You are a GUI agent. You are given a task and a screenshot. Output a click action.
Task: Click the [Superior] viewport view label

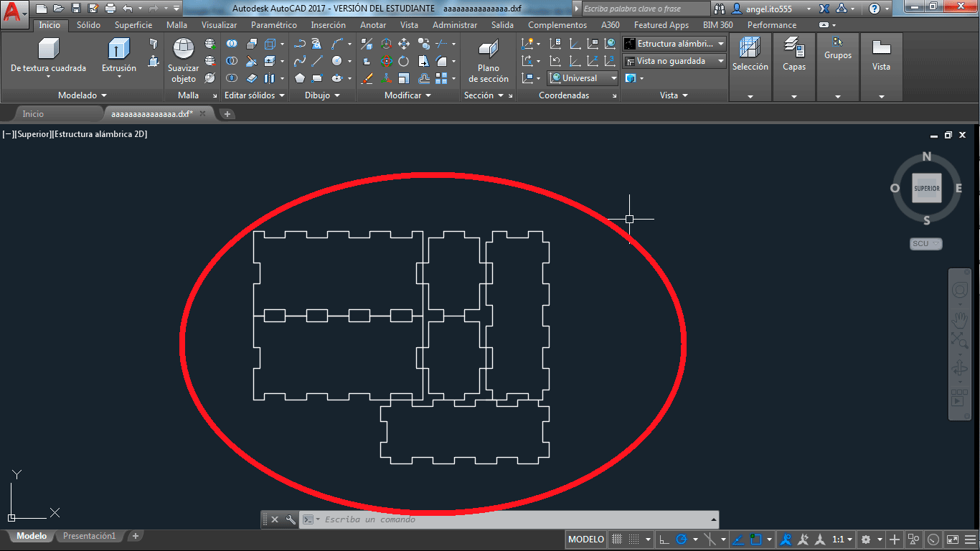pos(34,134)
